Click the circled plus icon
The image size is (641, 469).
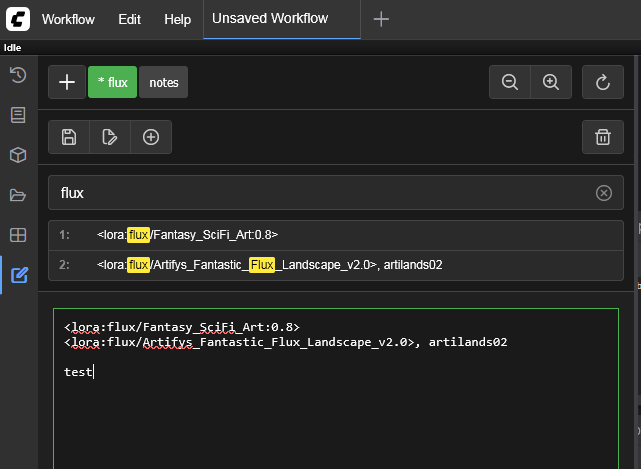click(151, 137)
